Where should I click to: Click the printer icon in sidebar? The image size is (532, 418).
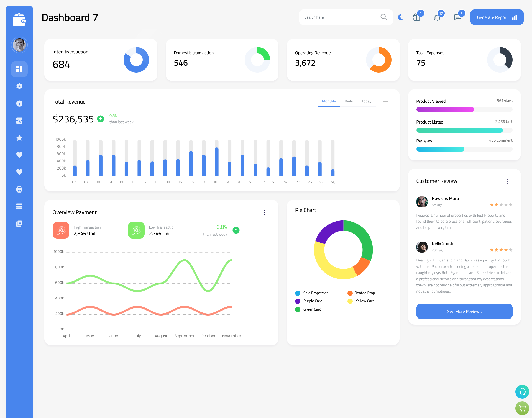pos(19,189)
